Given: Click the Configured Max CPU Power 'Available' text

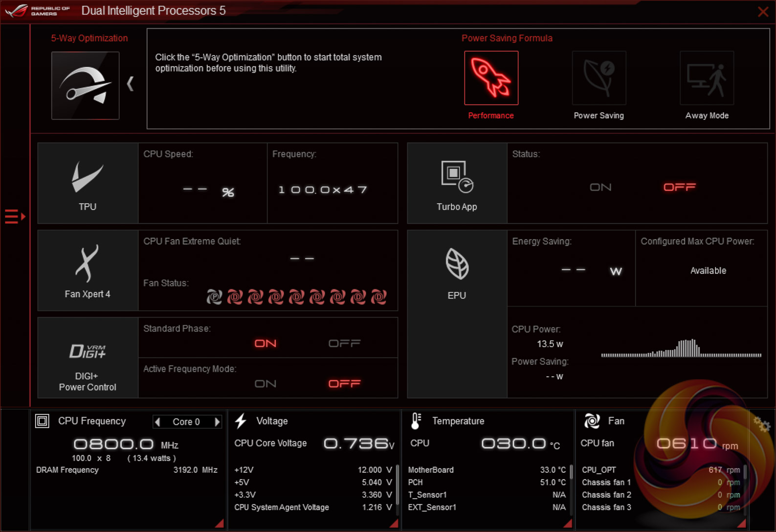Looking at the screenshot, I should [x=708, y=271].
